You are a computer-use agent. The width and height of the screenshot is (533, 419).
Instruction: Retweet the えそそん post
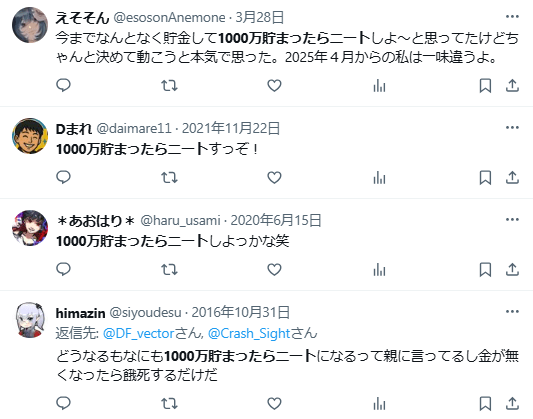click(x=169, y=85)
